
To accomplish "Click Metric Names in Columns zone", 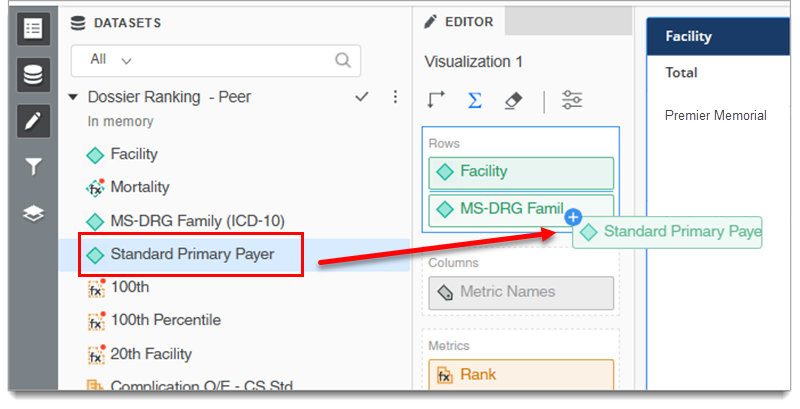I will point(507,292).
